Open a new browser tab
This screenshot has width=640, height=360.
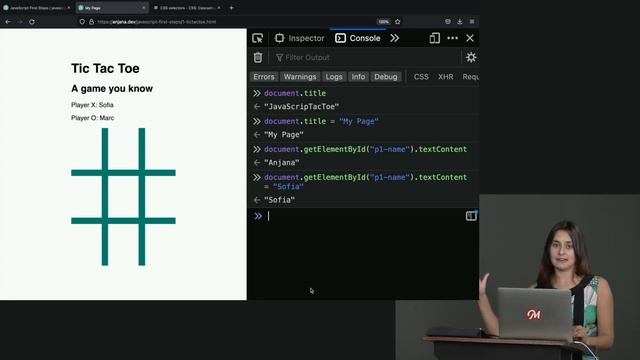tap(231, 8)
